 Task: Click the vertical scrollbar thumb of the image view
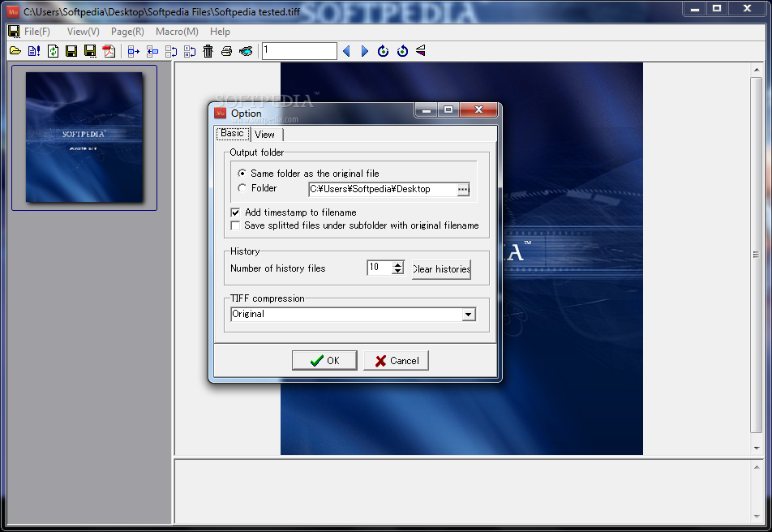tap(757, 255)
